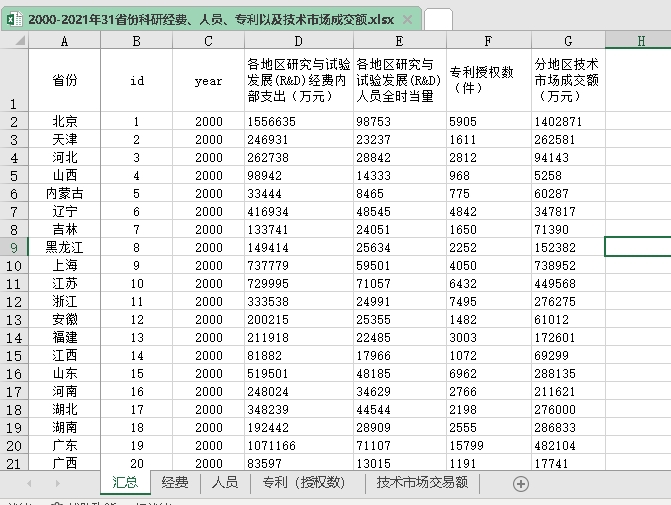Select the cell with value 34629

pos(400,391)
